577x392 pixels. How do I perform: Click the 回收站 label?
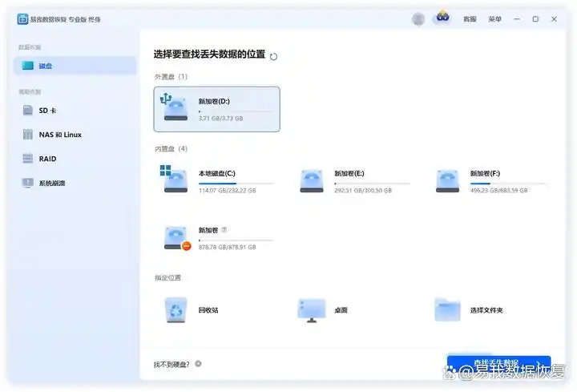208,310
